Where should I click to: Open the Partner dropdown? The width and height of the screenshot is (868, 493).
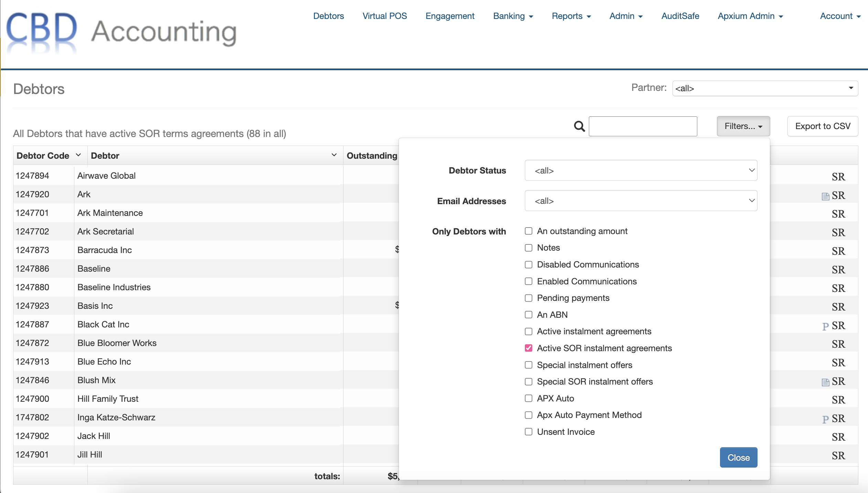765,88
